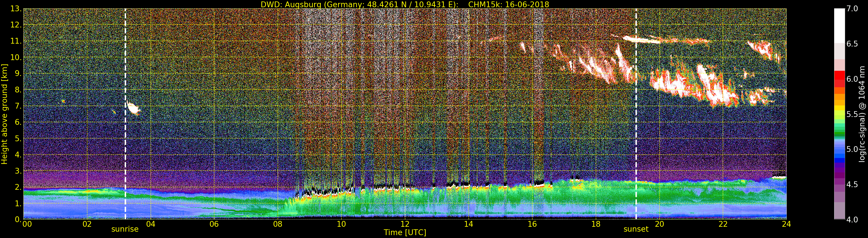
Task: Click the x-axis tick label '04'
Action: pos(151,224)
